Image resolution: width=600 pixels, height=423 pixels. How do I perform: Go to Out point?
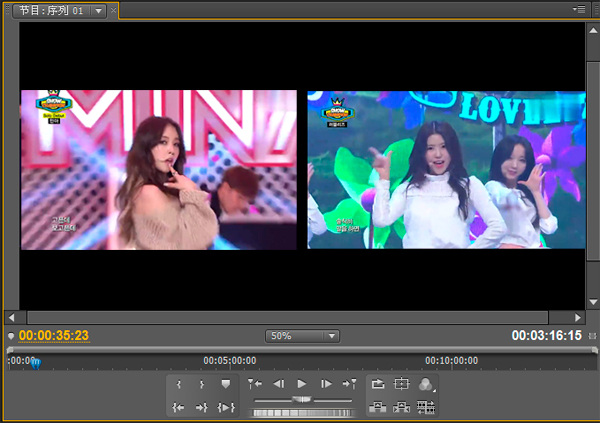pyautogui.click(x=202, y=408)
